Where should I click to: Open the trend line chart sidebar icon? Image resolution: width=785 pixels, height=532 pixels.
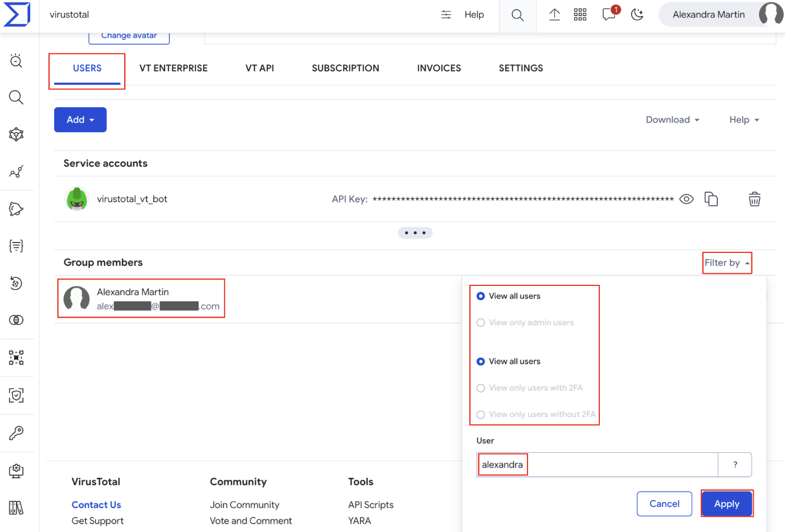tap(17, 171)
